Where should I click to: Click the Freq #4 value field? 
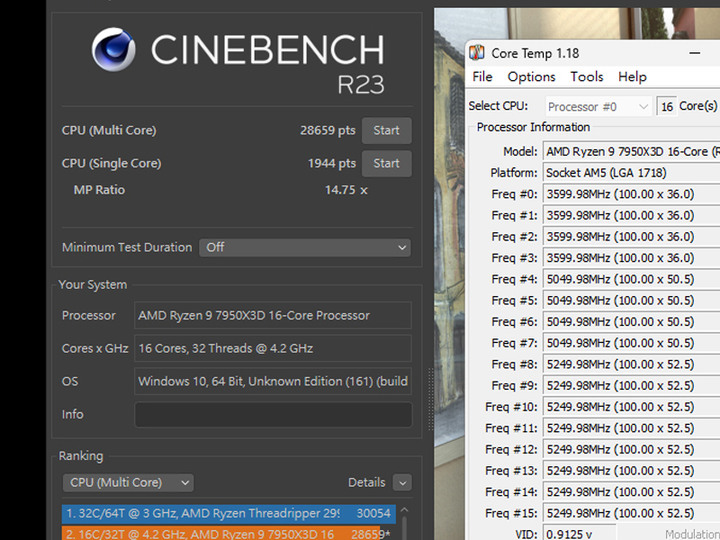632,279
